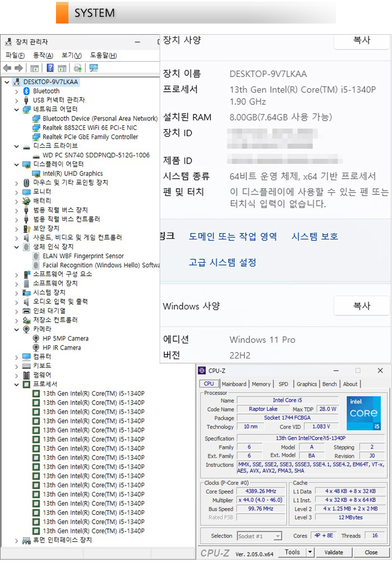
Task: Collapse the DESKTOP-9V7LKAA root node
Action: tap(7, 82)
